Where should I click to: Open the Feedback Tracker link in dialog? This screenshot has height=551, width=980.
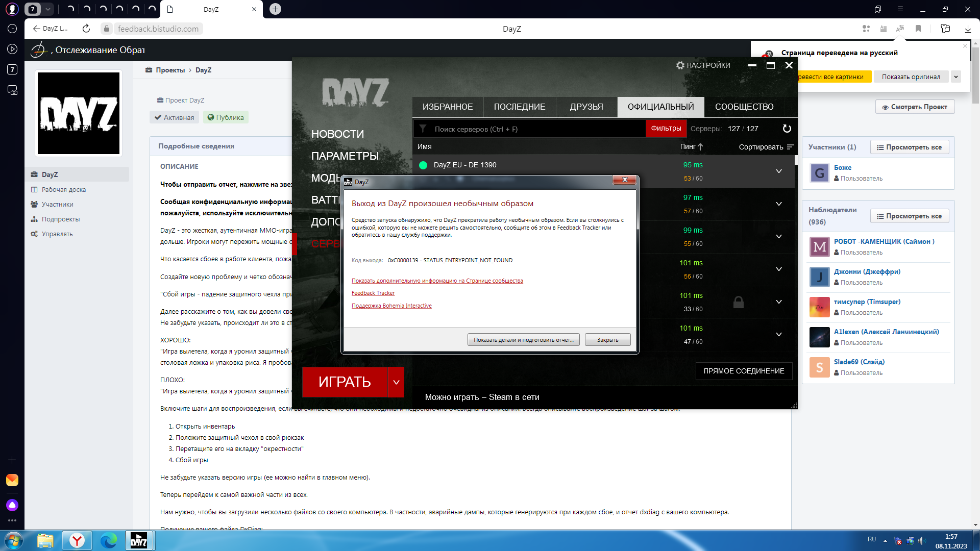pos(373,293)
